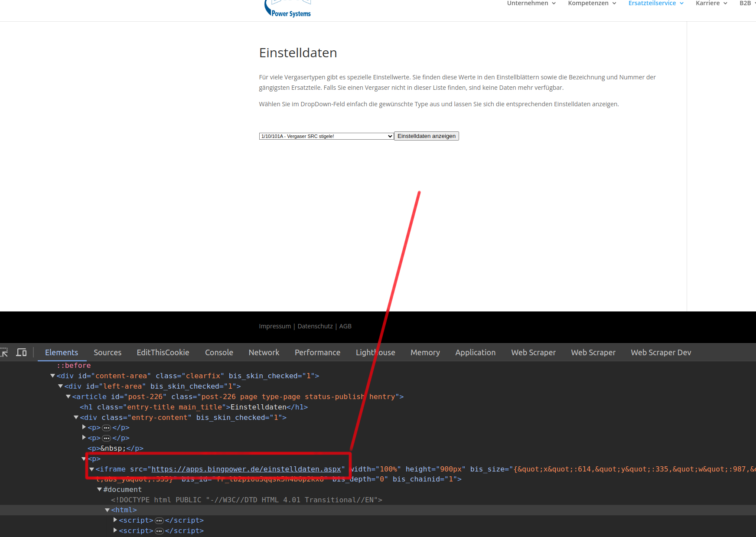The width and height of the screenshot is (756, 537).
Task: Open the Ersatzteilservice navigation menu
Action: click(x=655, y=3)
